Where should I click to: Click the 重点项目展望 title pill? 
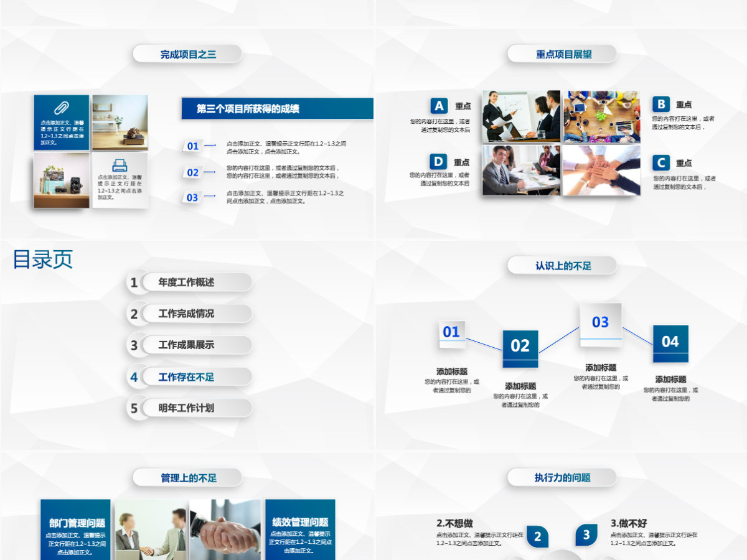[562, 54]
